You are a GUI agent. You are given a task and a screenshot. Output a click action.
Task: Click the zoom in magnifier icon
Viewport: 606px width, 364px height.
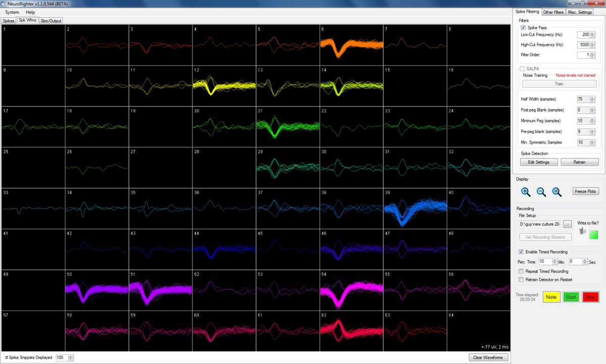(526, 192)
